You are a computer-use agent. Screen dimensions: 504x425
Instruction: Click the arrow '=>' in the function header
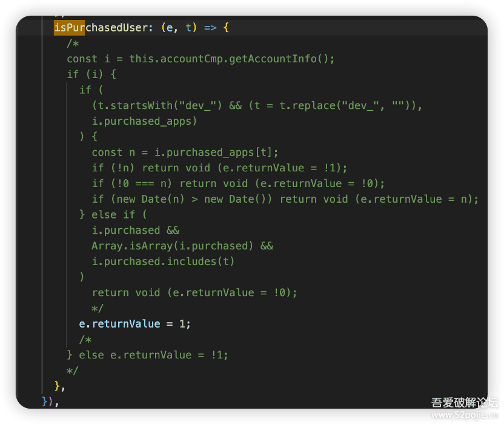click(210, 28)
